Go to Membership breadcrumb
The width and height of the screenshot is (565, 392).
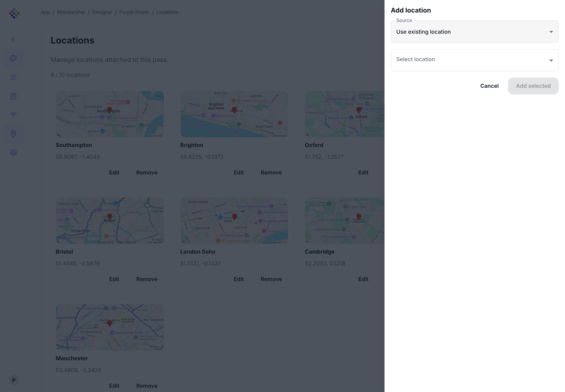pos(71,12)
